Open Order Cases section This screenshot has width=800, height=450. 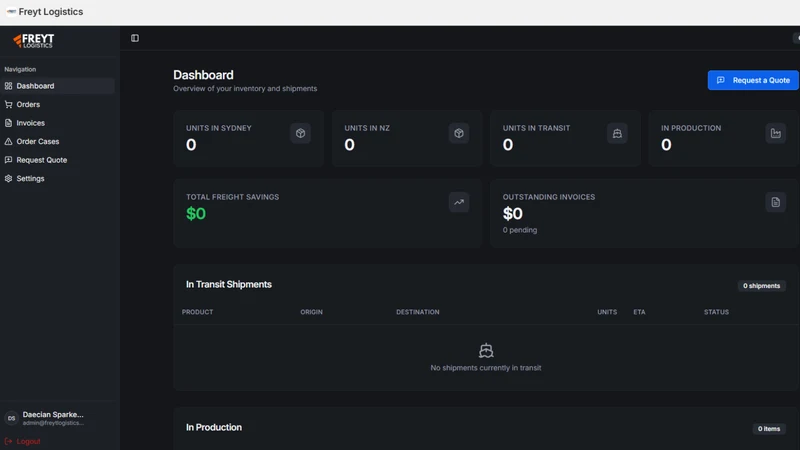click(x=57, y=141)
